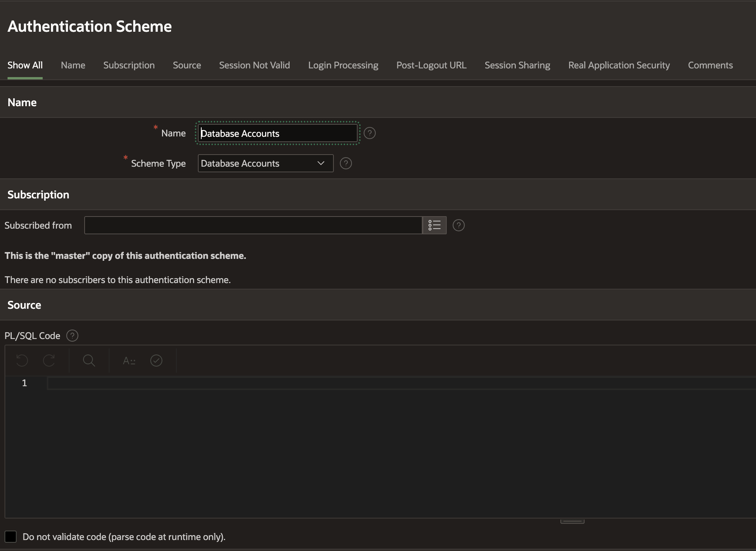This screenshot has width=756, height=551.
Task: Expand the Scheme Type dropdown
Action: pos(266,163)
